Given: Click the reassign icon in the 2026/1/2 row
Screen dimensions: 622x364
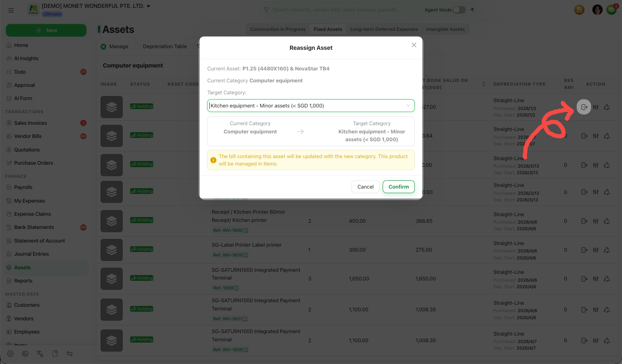Looking at the screenshot, I should pos(584,107).
